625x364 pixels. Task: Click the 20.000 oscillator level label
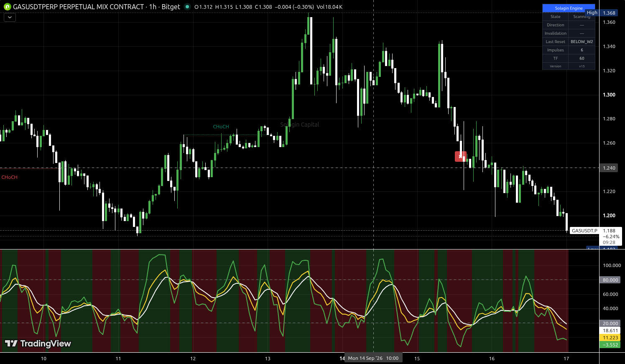[x=610, y=323]
